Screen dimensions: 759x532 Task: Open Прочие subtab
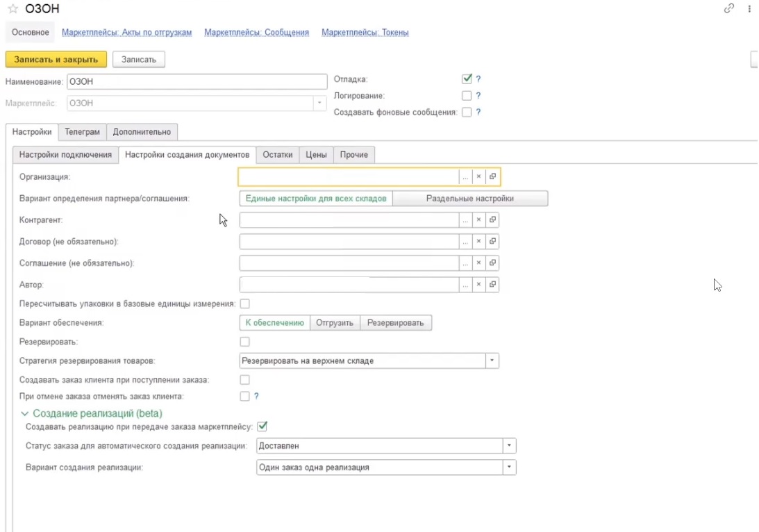click(x=354, y=155)
